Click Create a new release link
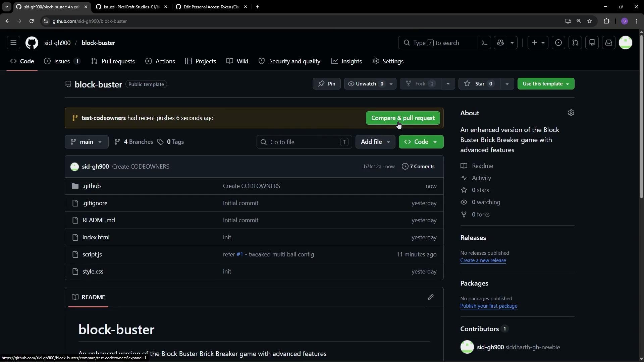This screenshot has height=362, width=644. coord(483,260)
